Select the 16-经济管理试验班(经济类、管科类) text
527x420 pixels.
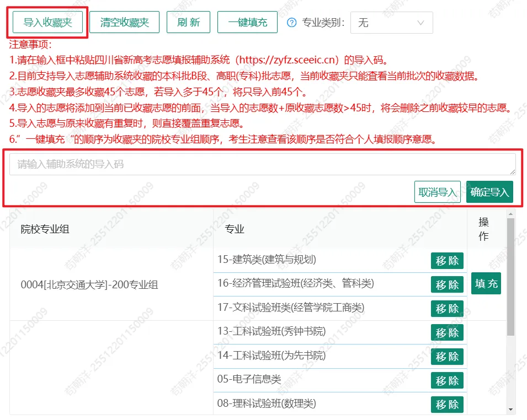[x=295, y=283]
